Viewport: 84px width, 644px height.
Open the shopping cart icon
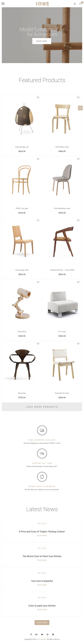click(x=80, y=4)
